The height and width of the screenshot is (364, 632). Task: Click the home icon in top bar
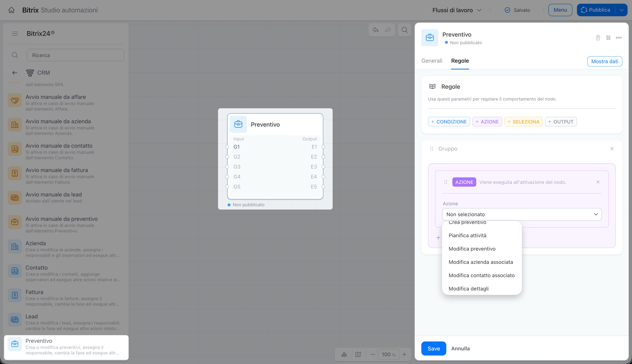pos(11,10)
